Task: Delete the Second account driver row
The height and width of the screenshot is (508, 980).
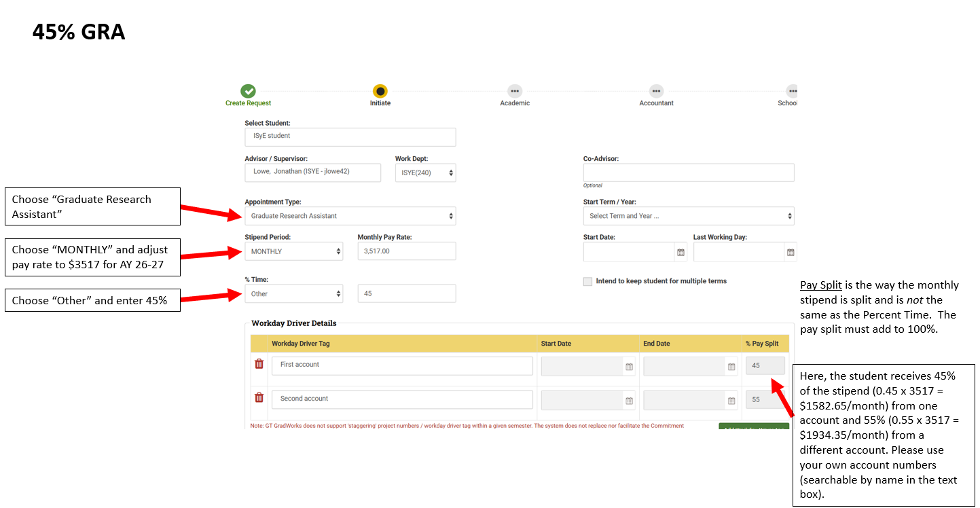Action: 259,398
